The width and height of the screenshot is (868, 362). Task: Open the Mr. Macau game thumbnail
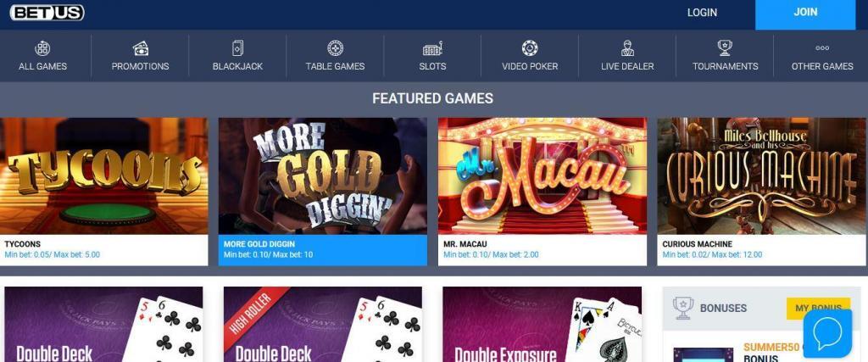(542, 176)
